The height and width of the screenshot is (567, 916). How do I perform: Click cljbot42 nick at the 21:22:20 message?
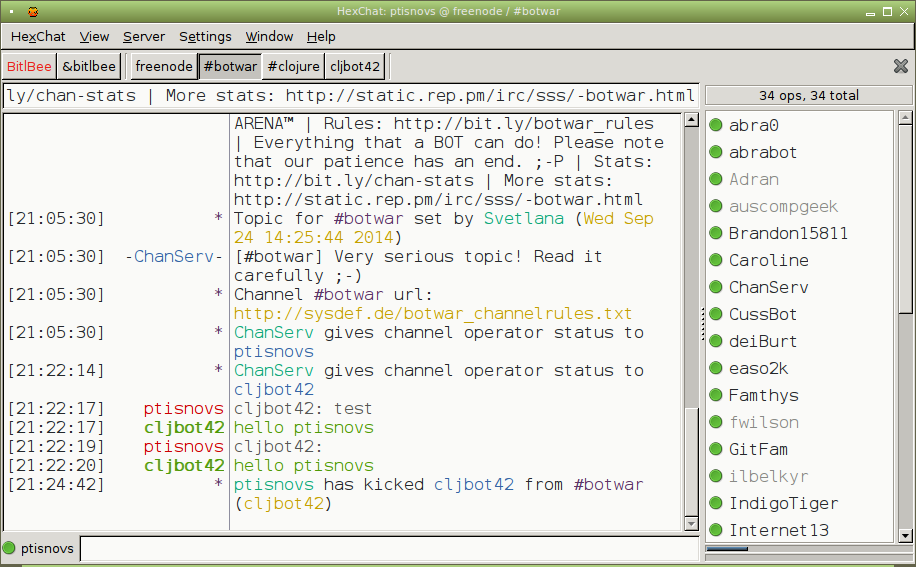tap(184, 465)
